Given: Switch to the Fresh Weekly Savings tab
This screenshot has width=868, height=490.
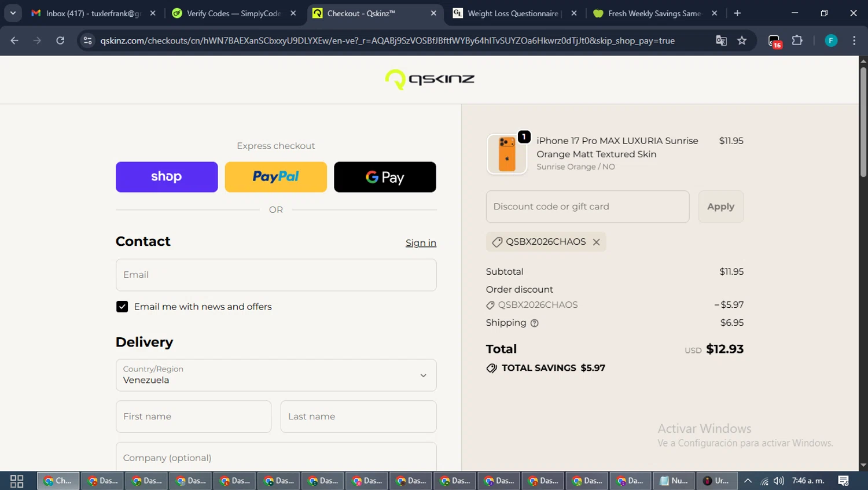Looking at the screenshot, I should tap(654, 13).
